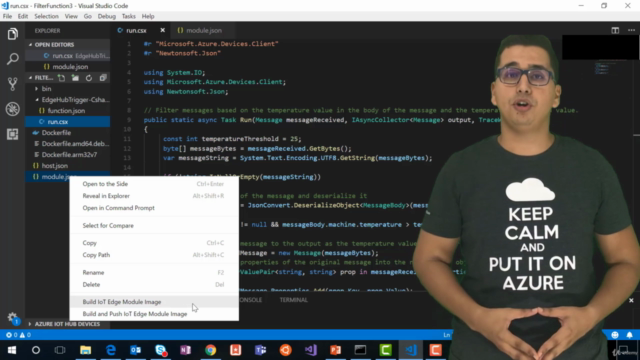Switch to the Terminal panel tab
Screen dimensions: 640x360
[x=293, y=300]
